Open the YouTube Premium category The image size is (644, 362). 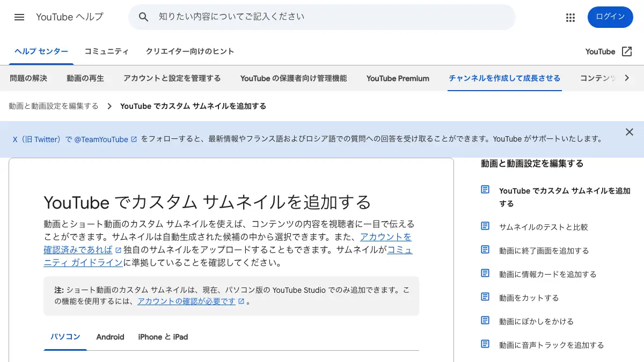398,78
